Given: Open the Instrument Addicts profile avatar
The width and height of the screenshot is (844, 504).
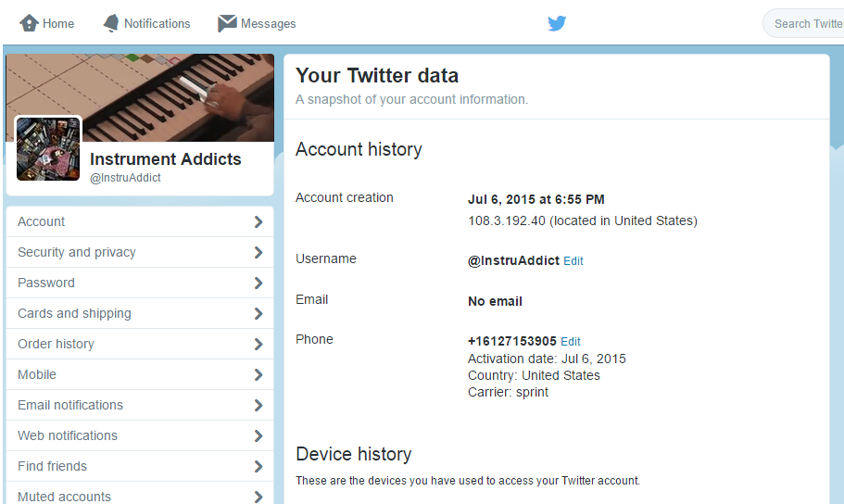Looking at the screenshot, I should [48, 149].
